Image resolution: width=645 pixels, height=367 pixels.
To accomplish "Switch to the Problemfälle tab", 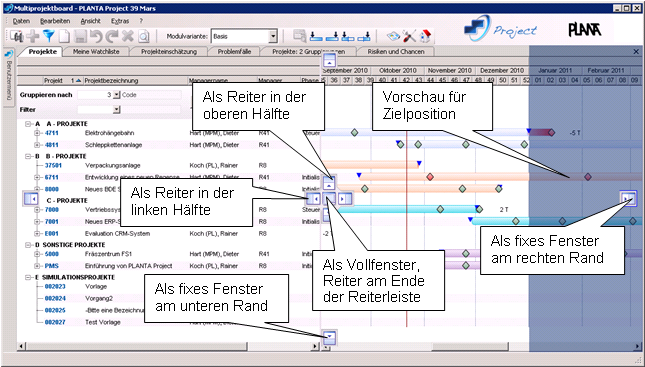I will coord(234,52).
